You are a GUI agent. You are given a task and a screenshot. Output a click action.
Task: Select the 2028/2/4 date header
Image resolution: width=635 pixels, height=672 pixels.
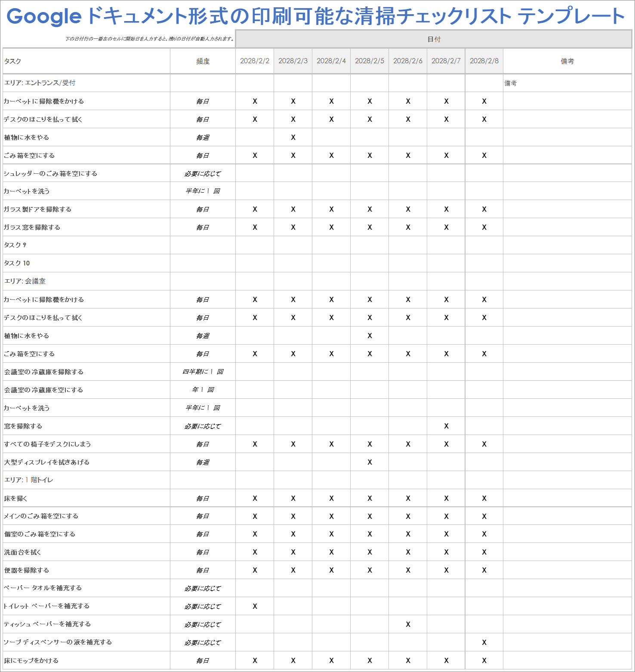coord(331,61)
